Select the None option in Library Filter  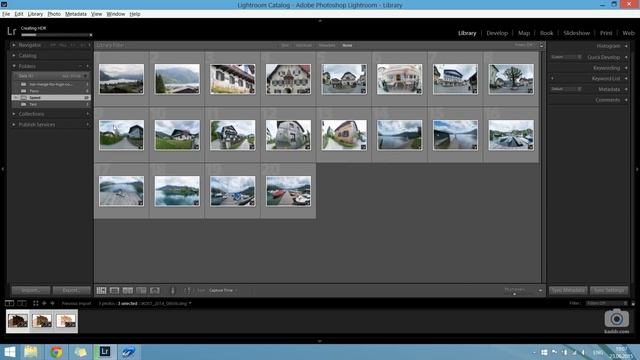click(347, 45)
